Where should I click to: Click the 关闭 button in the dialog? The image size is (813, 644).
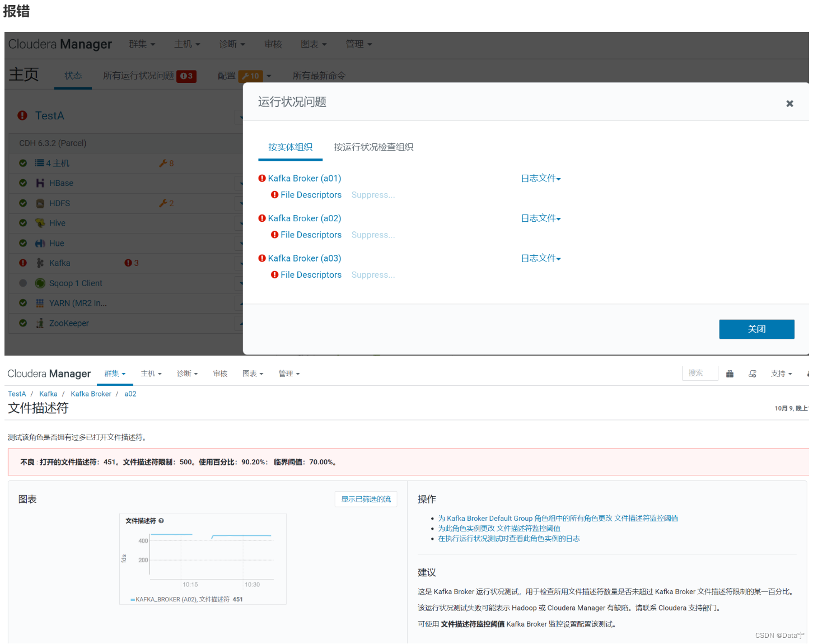(756, 329)
